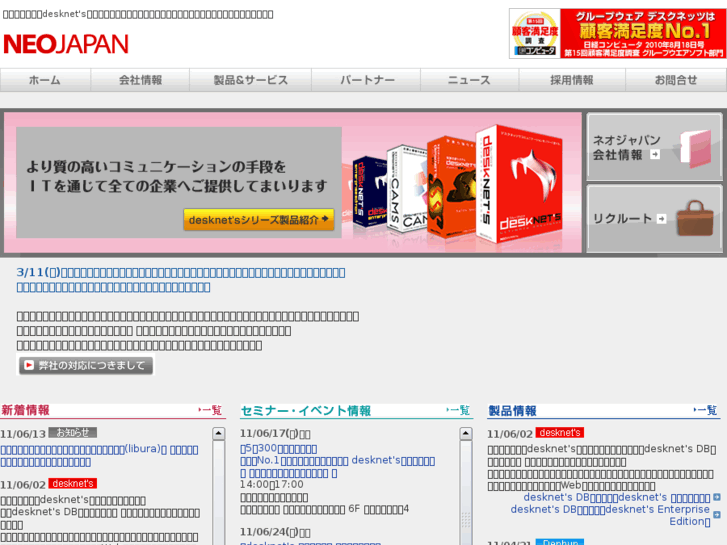Open the 顧客満足度No.1 banner advertisement
This screenshot has width=727, height=545.
pyautogui.click(x=618, y=33)
